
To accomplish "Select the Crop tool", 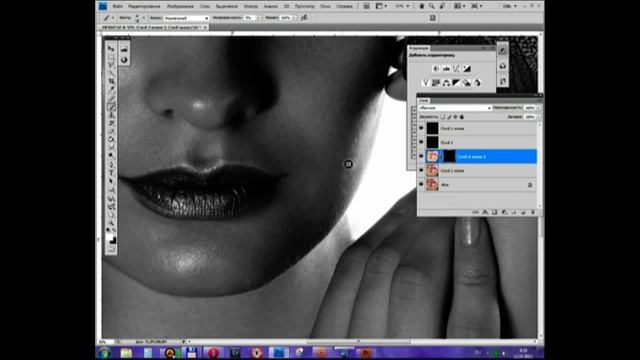I will click(111, 81).
